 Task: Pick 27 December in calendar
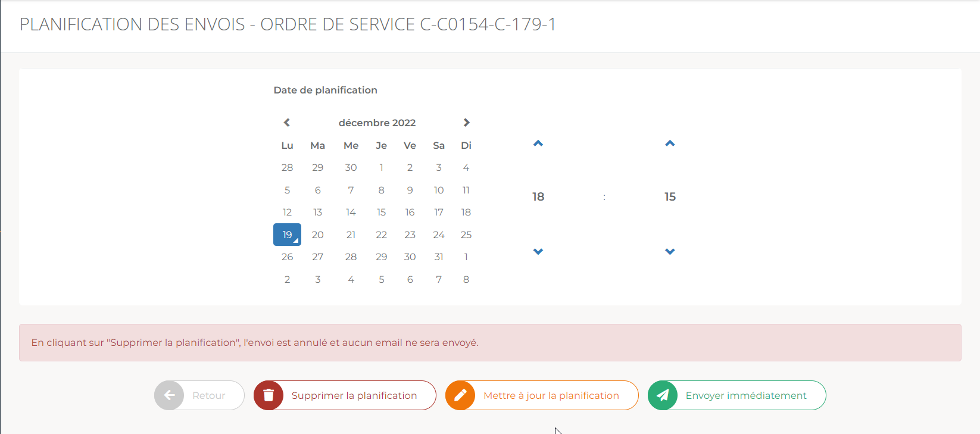[x=318, y=257]
